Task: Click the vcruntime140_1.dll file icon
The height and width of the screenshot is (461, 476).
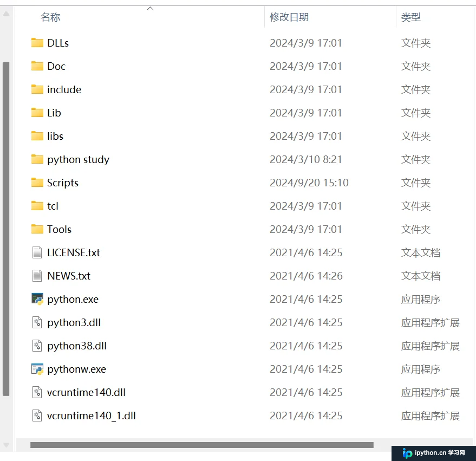Action: (37, 415)
